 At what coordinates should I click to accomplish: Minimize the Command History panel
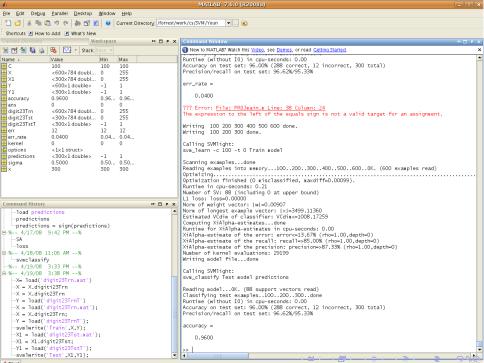(x=153, y=204)
